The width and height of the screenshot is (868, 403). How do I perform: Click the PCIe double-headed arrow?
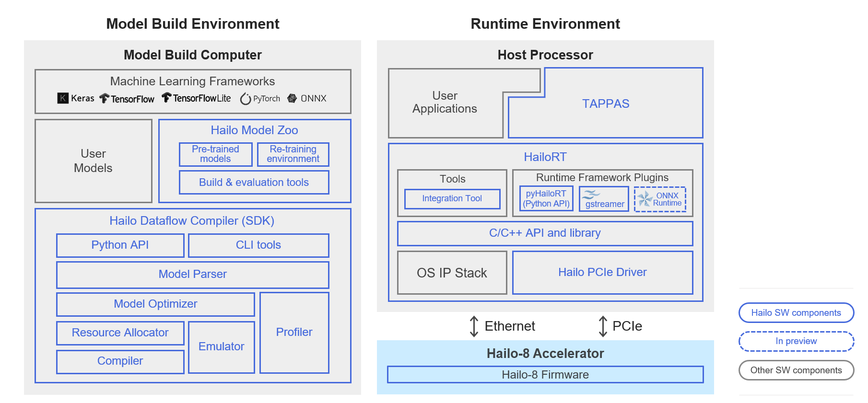coord(603,326)
